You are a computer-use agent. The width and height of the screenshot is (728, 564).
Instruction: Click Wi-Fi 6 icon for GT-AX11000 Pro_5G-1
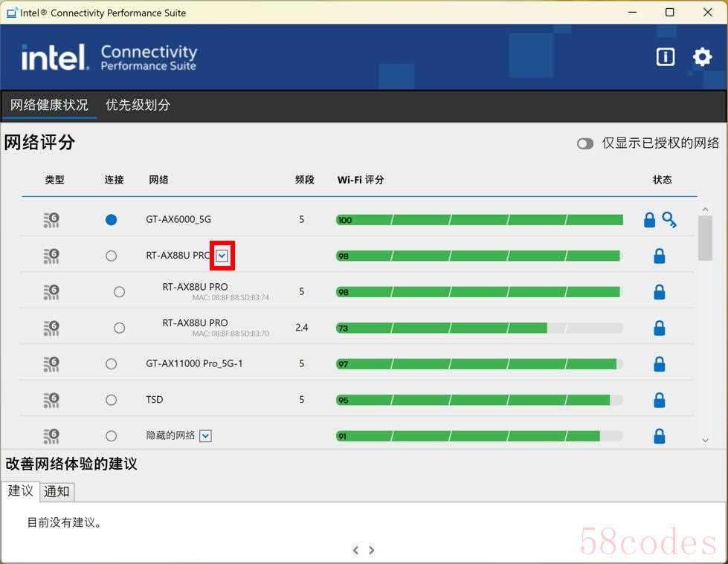[51, 364]
